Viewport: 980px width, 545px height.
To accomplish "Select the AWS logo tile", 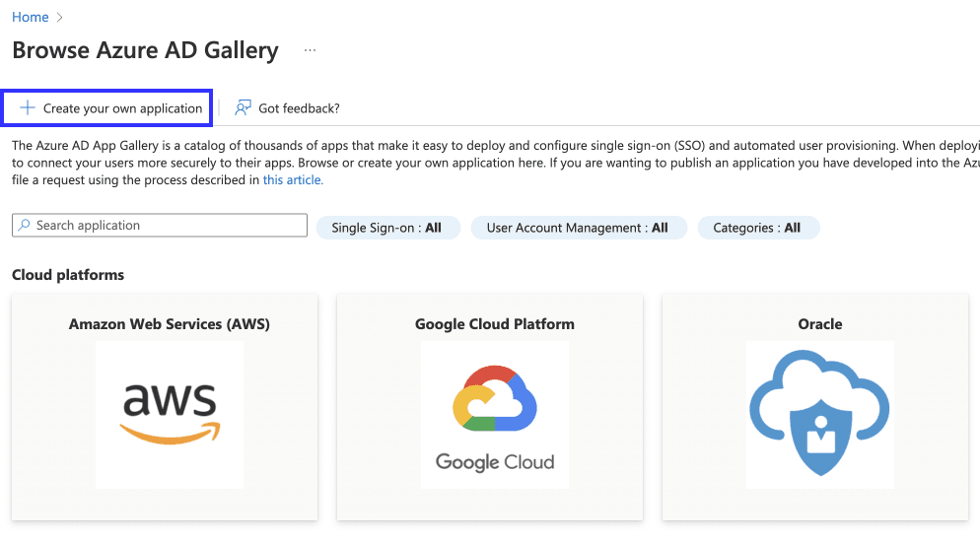I will 170,414.
